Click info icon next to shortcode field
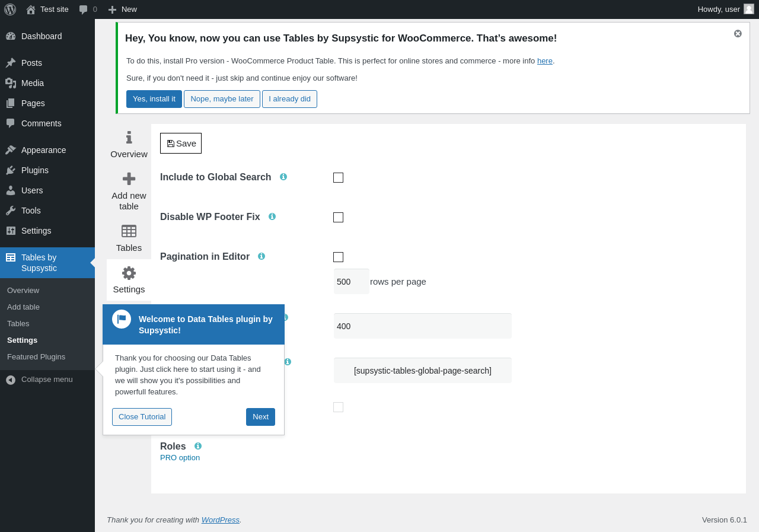This screenshot has width=759, height=532. (x=288, y=362)
